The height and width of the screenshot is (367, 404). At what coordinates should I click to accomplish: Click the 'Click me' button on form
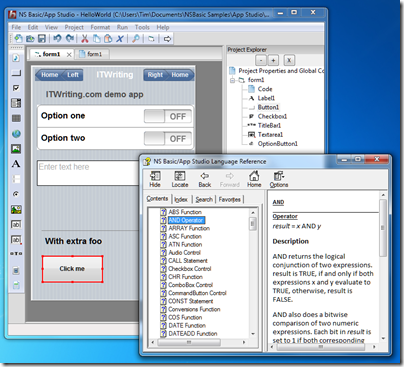[x=72, y=269]
